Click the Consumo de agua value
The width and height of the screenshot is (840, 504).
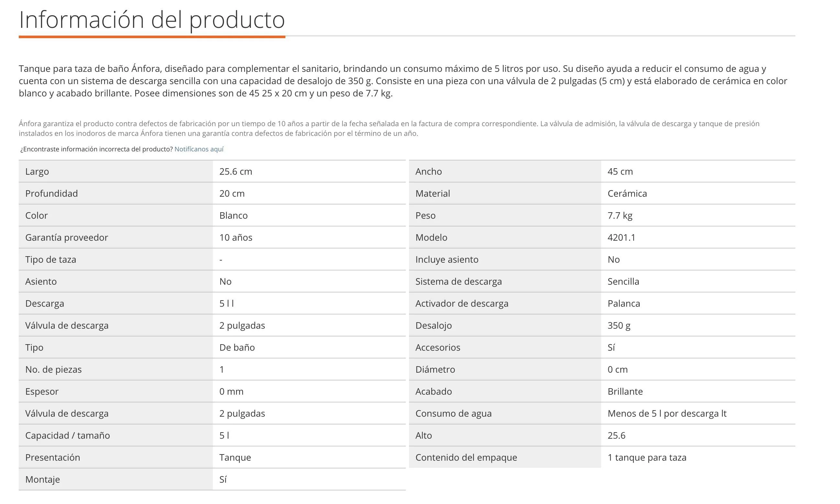pyautogui.click(x=667, y=413)
